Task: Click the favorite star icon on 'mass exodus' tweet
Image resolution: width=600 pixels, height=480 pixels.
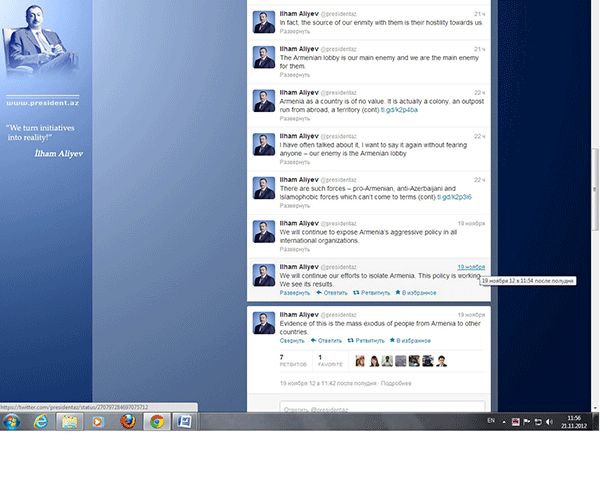Action: point(392,340)
